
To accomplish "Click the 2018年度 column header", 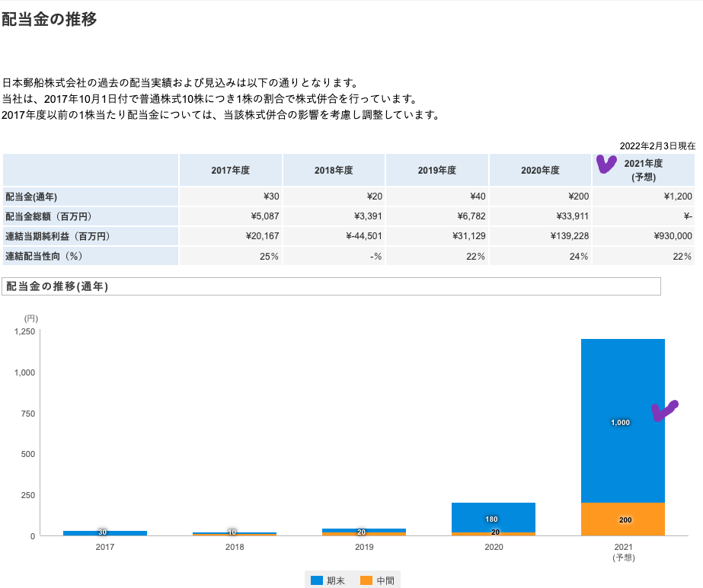I will pos(334,170).
